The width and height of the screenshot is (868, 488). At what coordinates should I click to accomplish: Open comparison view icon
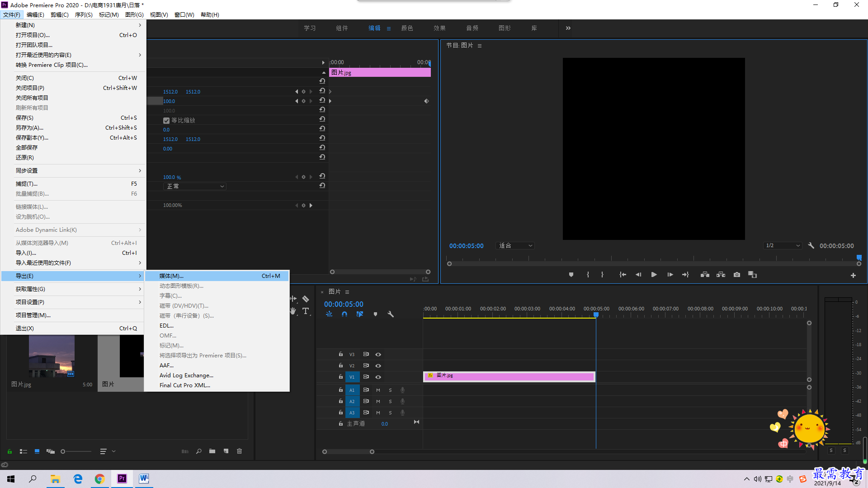click(752, 275)
